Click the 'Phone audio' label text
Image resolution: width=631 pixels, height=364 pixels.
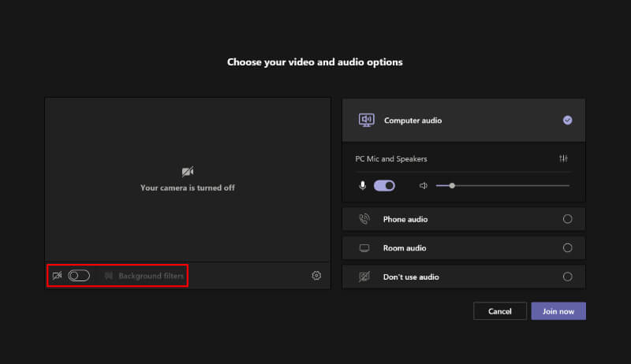coord(405,219)
